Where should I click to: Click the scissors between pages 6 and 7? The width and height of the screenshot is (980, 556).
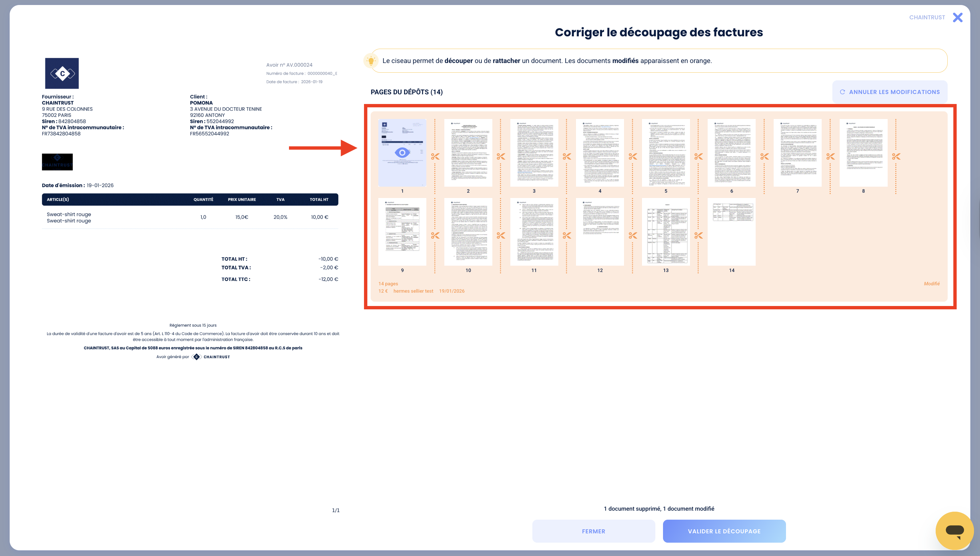point(765,157)
